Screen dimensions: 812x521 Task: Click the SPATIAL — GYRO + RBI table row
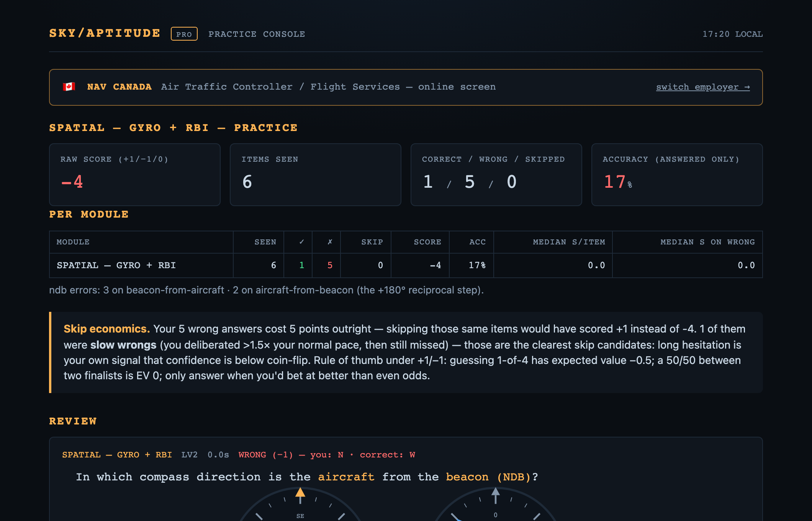click(x=406, y=265)
